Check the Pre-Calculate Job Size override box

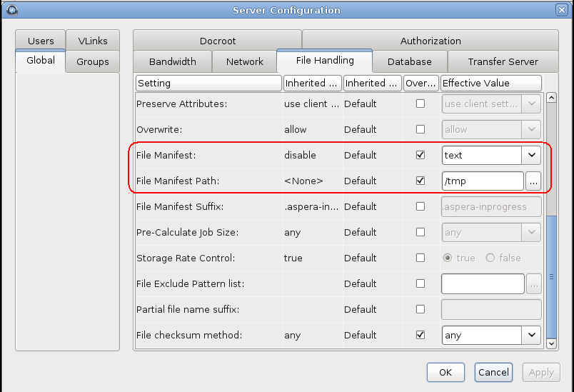[421, 232]
